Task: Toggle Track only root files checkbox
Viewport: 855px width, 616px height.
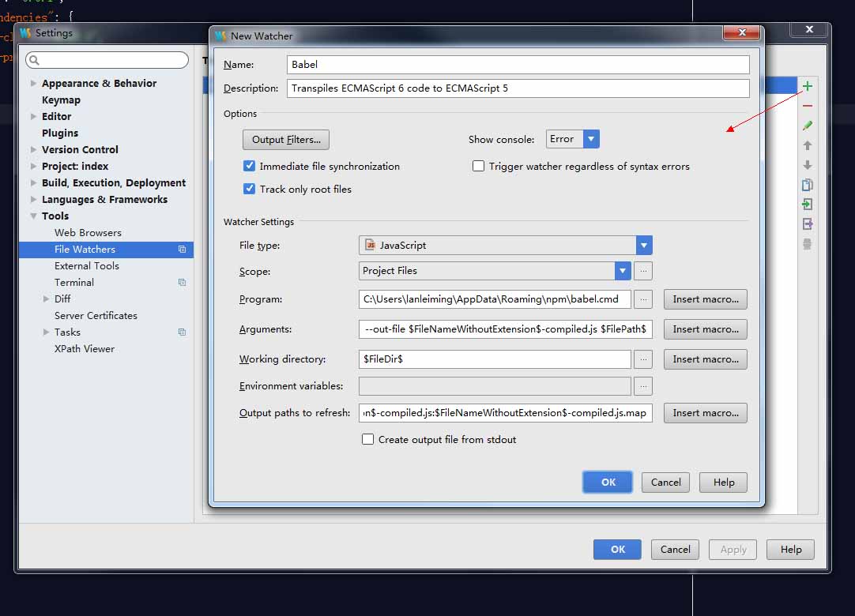Action: (x=249, y=189)
